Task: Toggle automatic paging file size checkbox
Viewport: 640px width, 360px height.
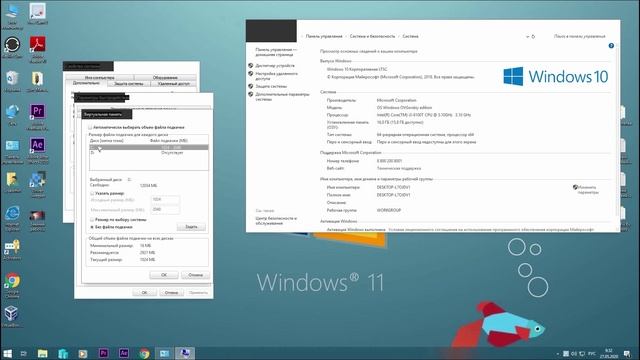Action: click(90, 127)
